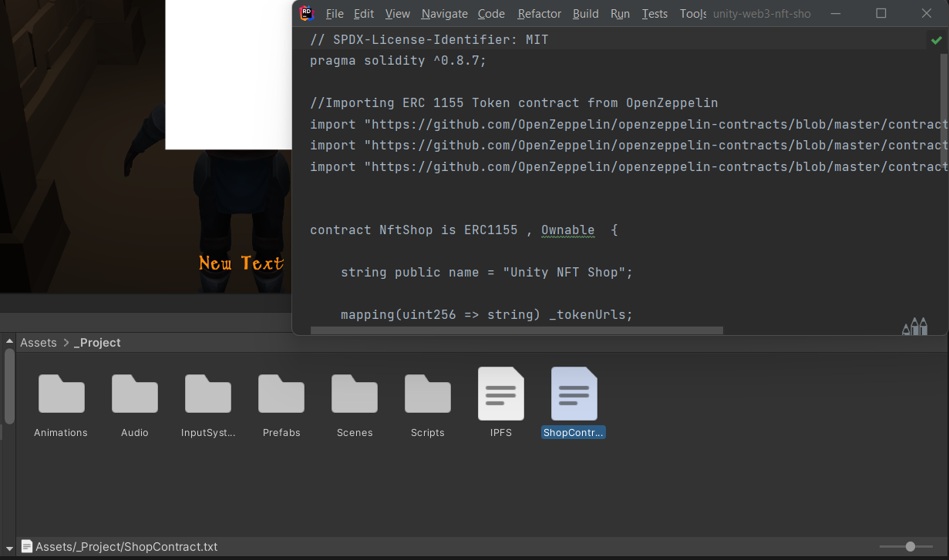This screenshot has height=560, width=949.
Task: Click the Ownable underlined identifier
Action: pos(568,230)
